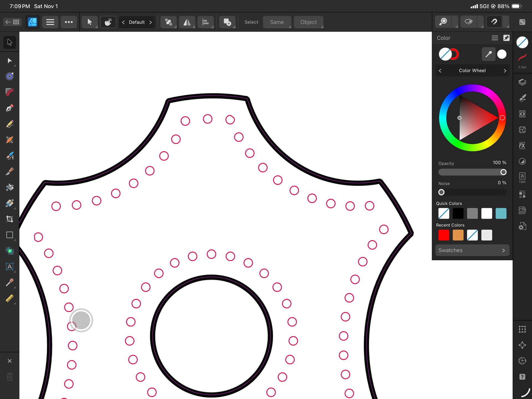Image resolution: width=532 pixels, height=399 pixels.
Task: Switch to next color model after Color Wheel
Action: [505, 71]
